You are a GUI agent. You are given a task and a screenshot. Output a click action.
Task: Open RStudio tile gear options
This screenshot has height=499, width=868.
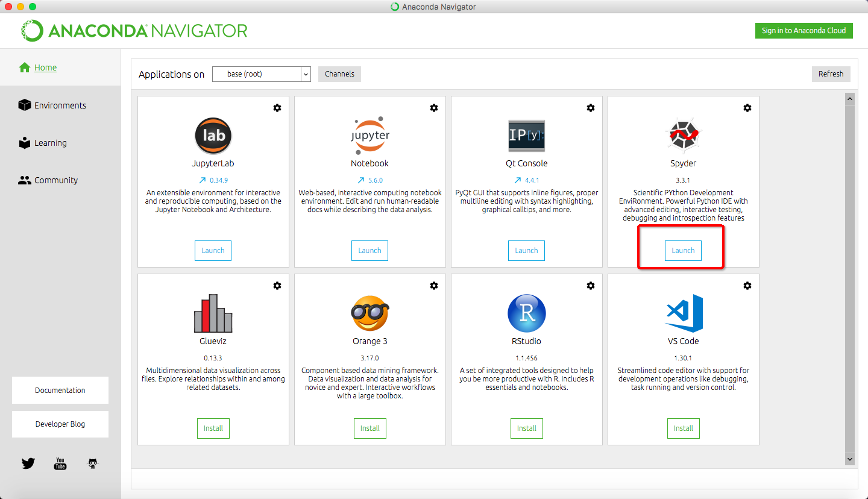(x=591, y=286)
